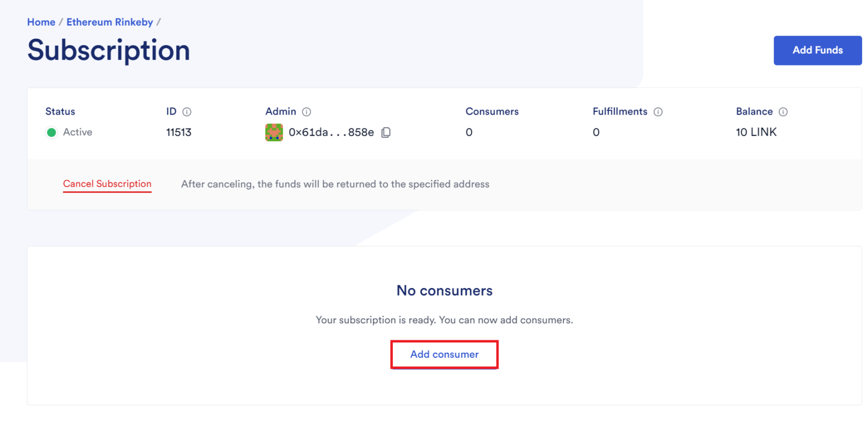
Task: Click the Subscription page heading
Action: (x=109, y=50)
